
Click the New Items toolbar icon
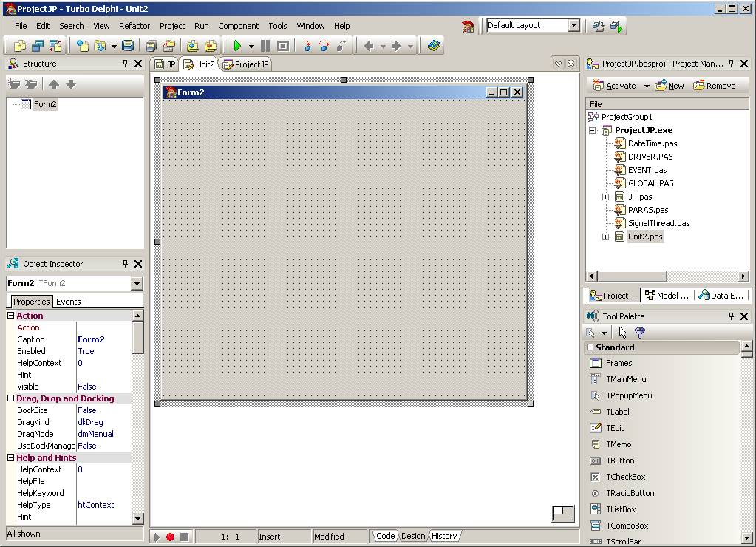click(83, 46)
